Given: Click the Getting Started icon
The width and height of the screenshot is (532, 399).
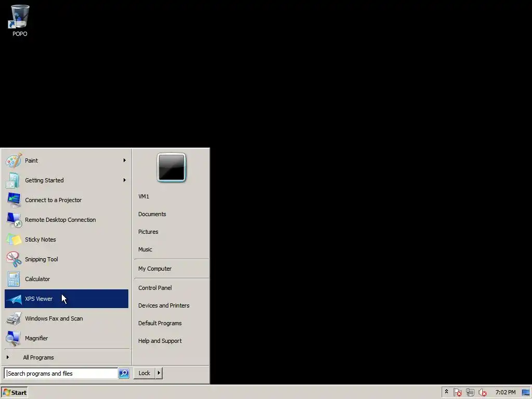Looking at the screenshot, I should click(x=14, y=180).
